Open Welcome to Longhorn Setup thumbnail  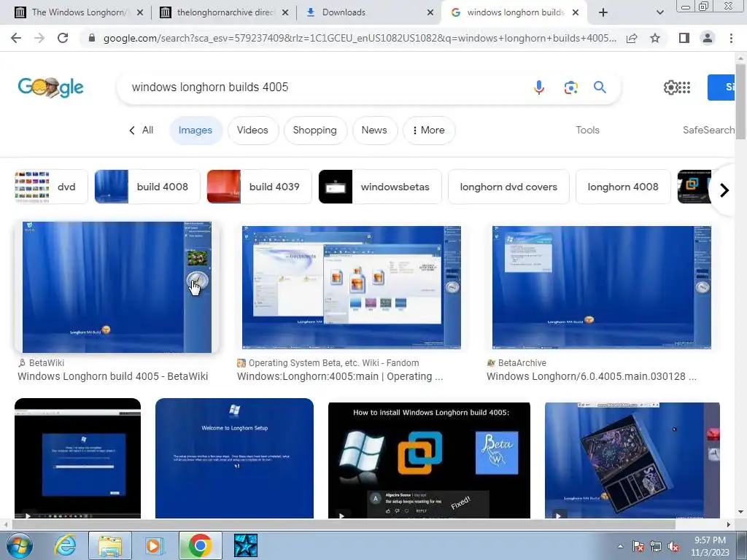(234, 458)
